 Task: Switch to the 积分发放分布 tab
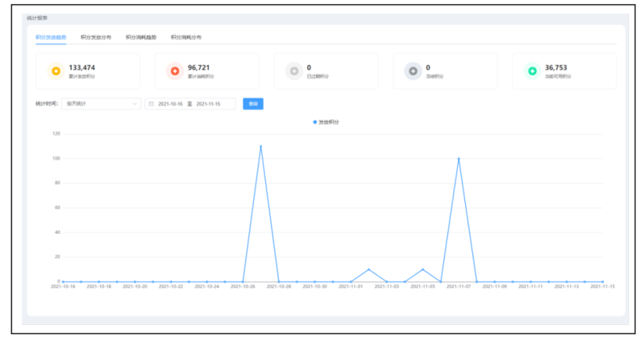(96, 37)
